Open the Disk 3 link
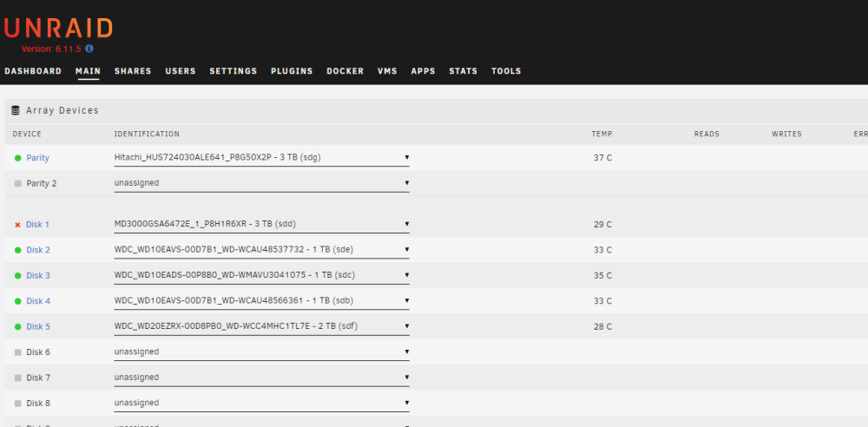 [38, 276]
